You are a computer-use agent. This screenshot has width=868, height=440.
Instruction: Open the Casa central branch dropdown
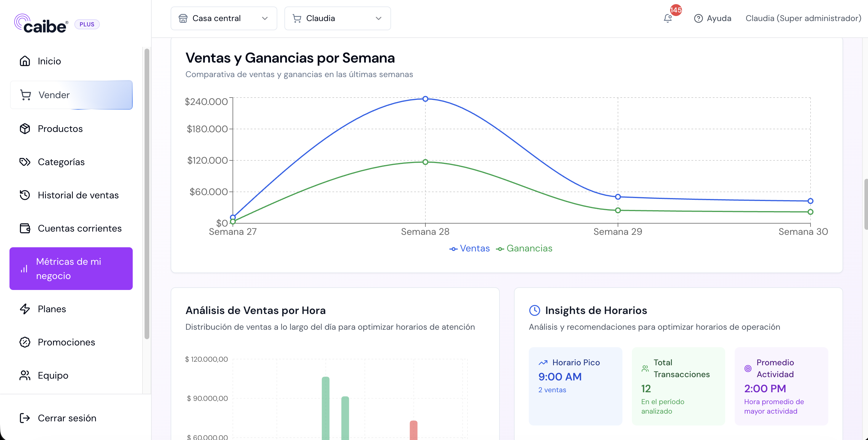click(224, 18)
